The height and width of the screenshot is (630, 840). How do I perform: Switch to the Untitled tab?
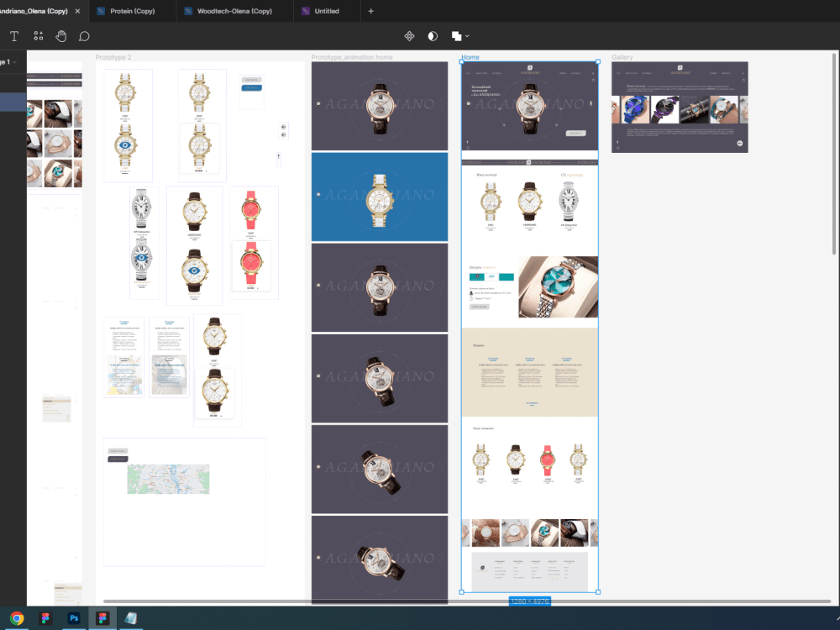[327, 11]
